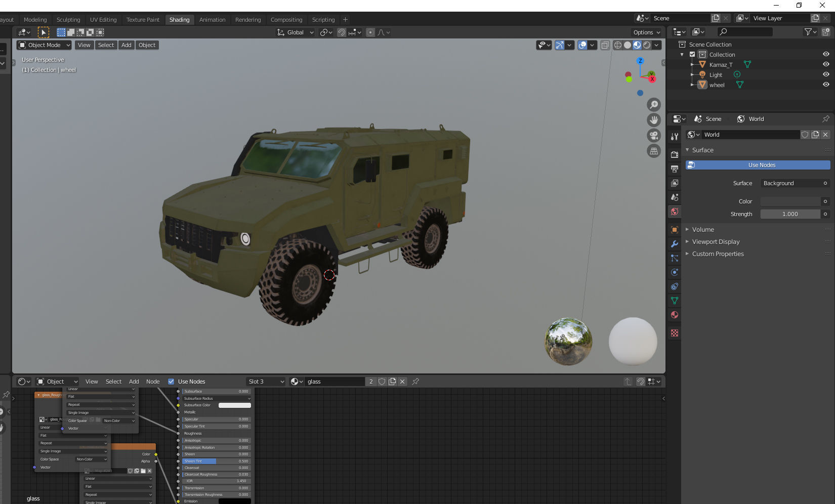Expand the Viewport Display panel

[x=716, y=242]
